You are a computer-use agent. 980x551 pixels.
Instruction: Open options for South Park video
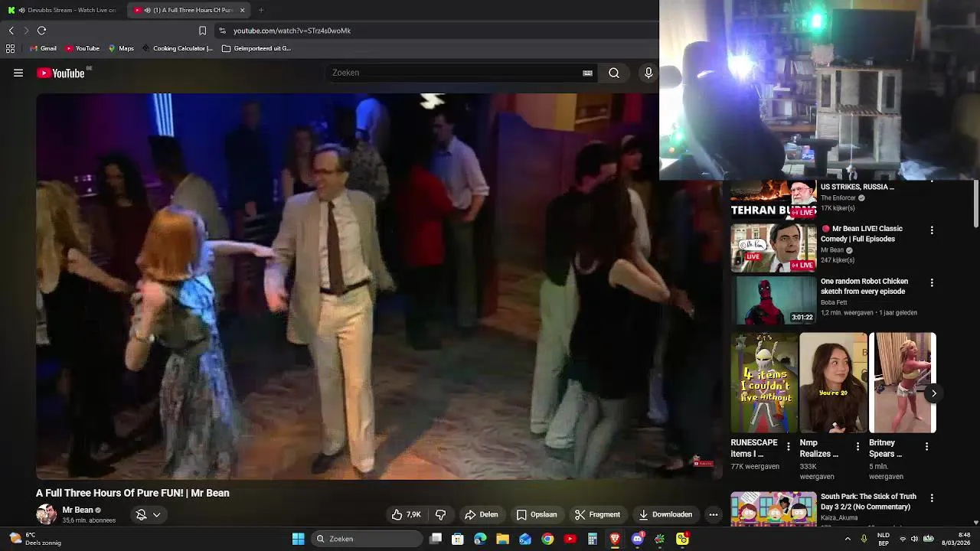click(932, 498)
